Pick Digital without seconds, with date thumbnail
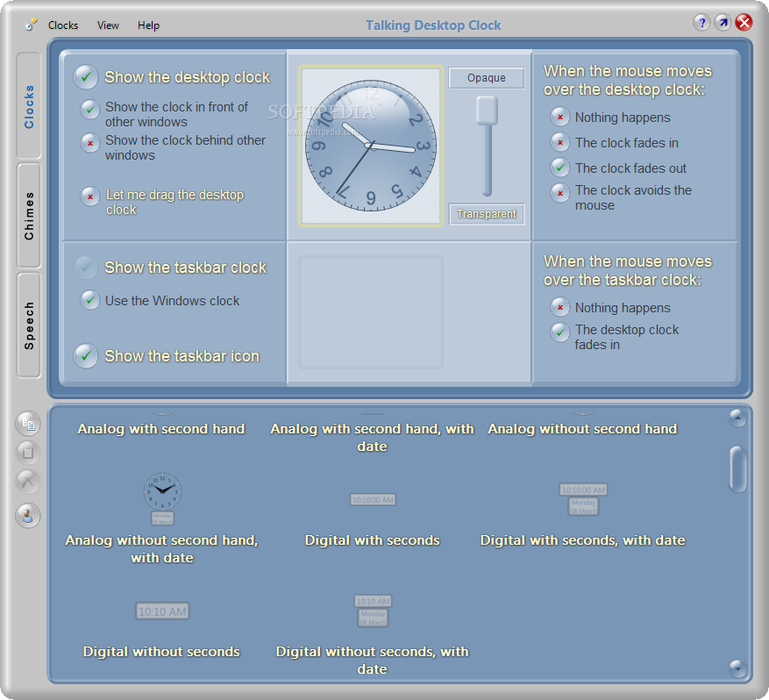This screenshot has height=700, width=769. coord(373,611)
